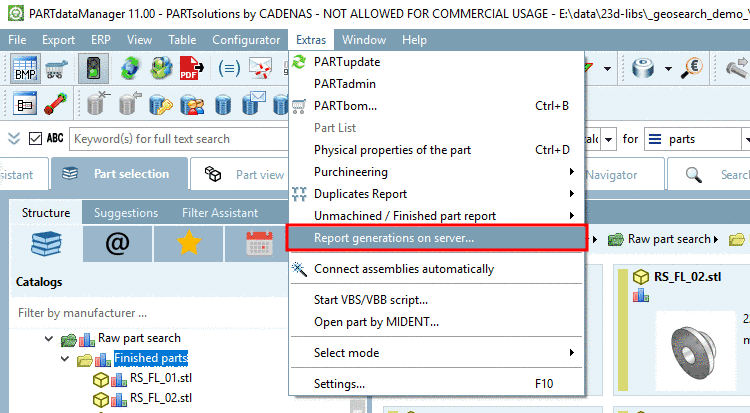The height and width of the screenshot is (413, 750).
Task: Open the catalogs books icon
Action: pos(47,245)
